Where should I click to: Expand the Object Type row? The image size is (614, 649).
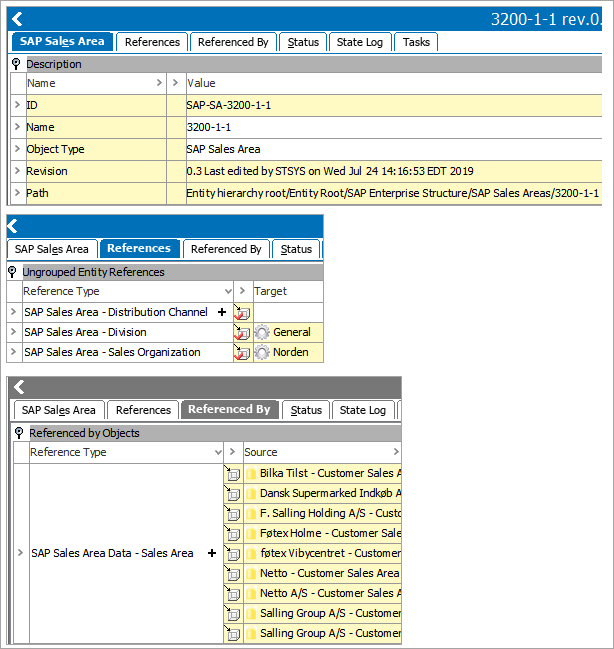17,149
